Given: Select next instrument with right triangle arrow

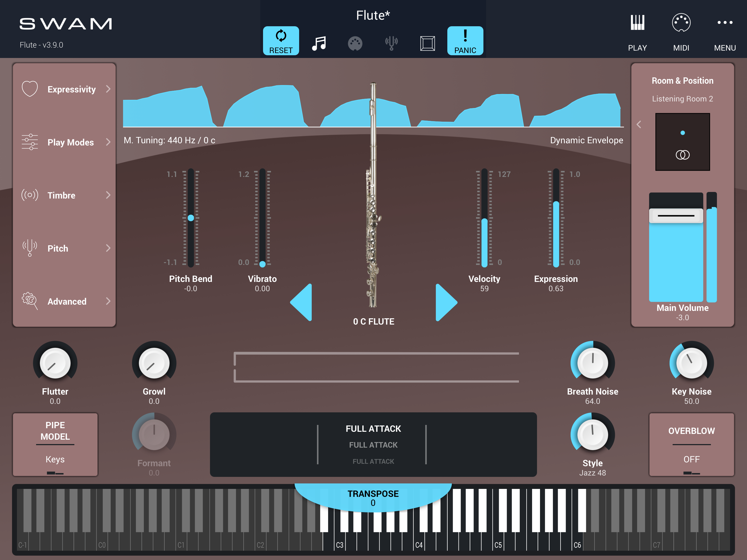Looking at the screenshot, I should [x=447, y=302].
